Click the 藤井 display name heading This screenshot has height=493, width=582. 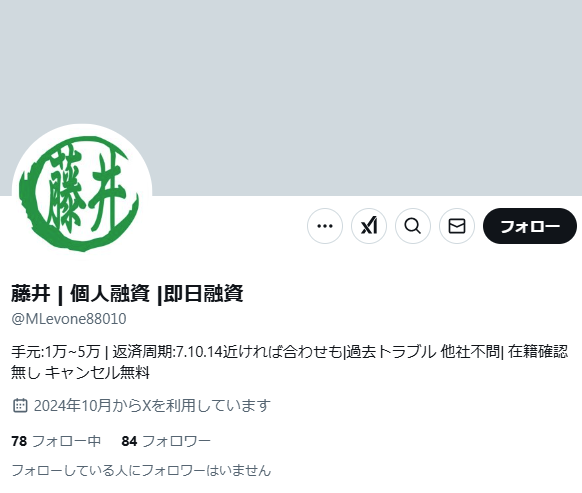(30, 293)
